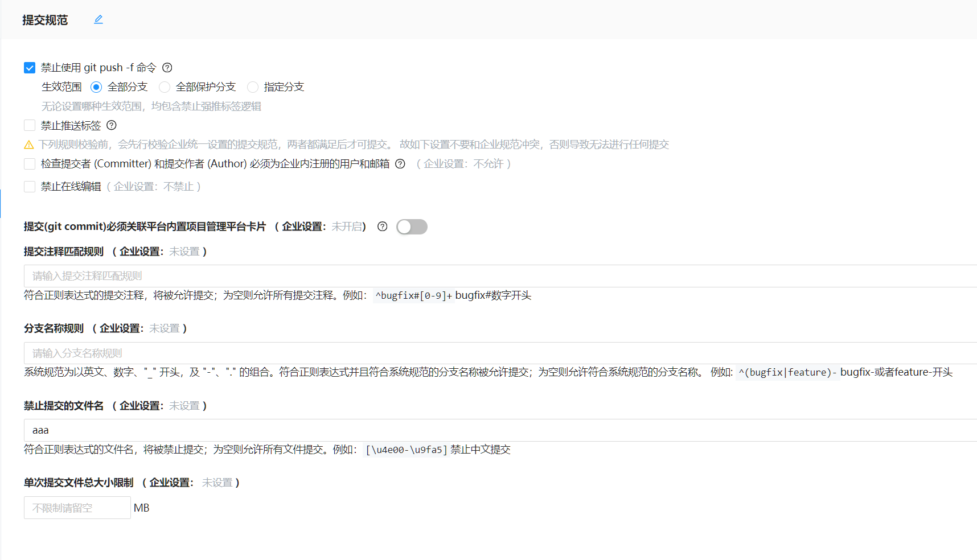Click the 提交注释匹配规则 input field
This screenshot has height=560, width=977.
(500, 276)
